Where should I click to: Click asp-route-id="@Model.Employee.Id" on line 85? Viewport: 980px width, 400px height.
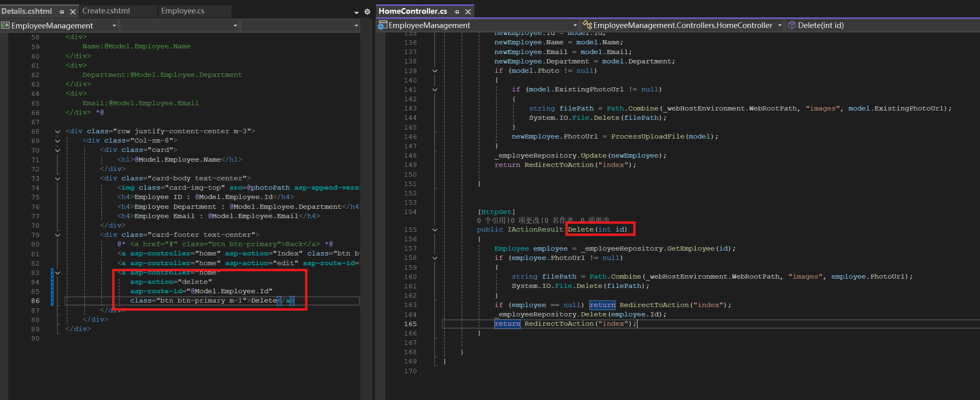point(201,291)
